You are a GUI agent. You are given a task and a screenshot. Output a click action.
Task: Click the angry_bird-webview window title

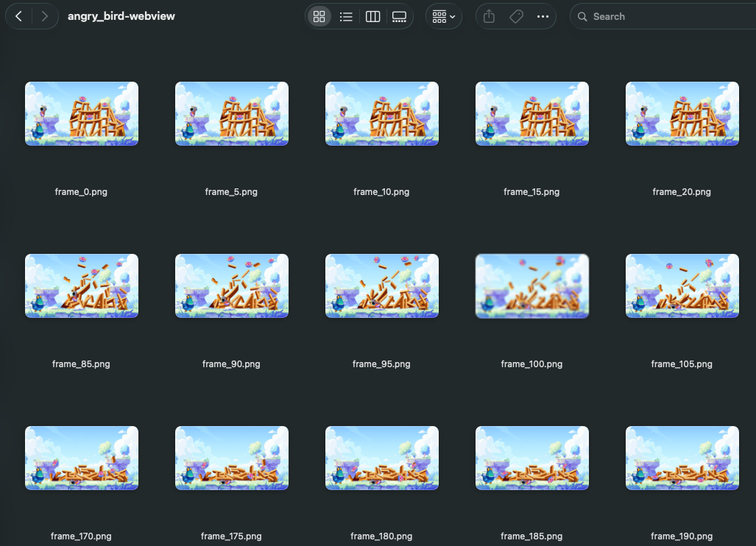(121, 15)
